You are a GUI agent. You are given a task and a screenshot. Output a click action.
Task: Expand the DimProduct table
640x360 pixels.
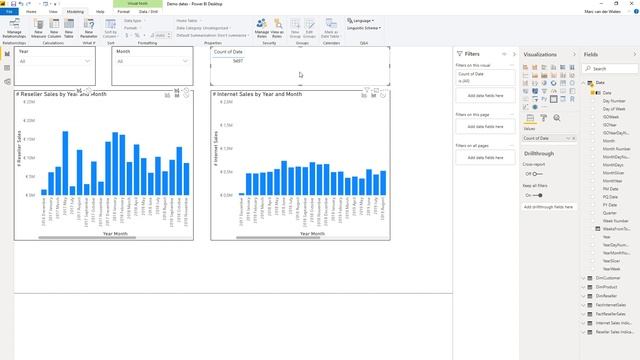(x=584, y=287)
